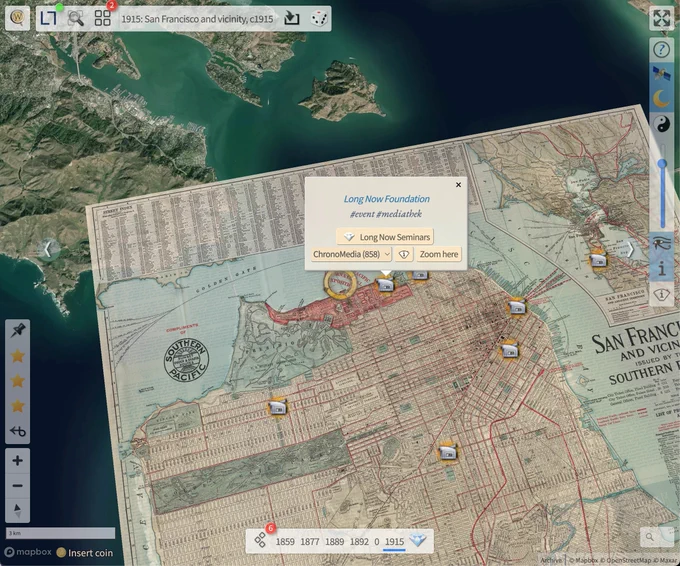
Task: Open the Long Now Foundation link
Action: tap(386, 199)
